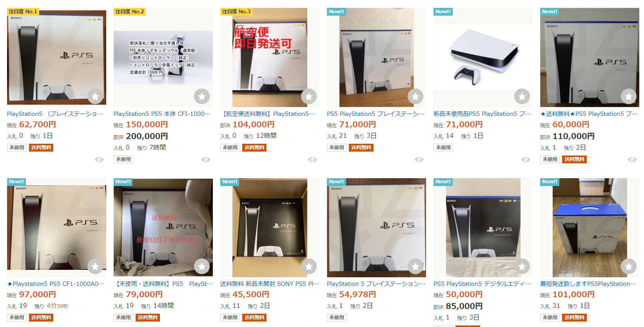Star the 71,000円 listing with 21 bids
644x327 pixels.
click(x=415, y=96)
